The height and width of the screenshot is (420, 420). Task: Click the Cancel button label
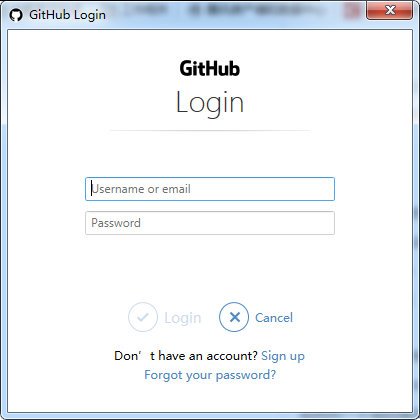click(274, 318)
